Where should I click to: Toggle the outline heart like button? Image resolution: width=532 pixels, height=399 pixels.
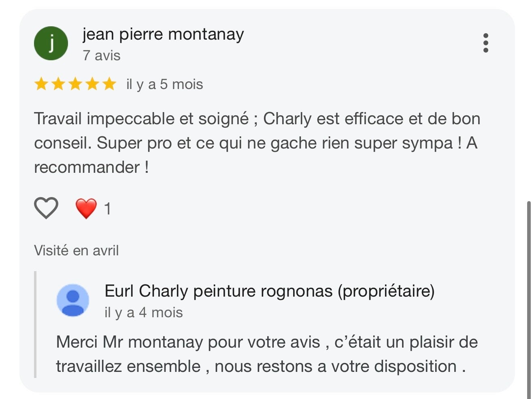[46, 208]
